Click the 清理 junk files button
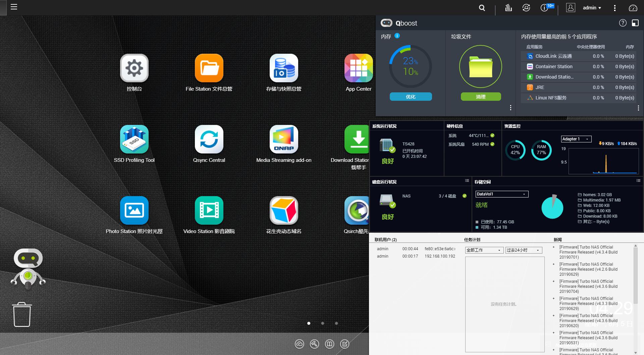Screen dimensions: 644x355 click(481, 97)
